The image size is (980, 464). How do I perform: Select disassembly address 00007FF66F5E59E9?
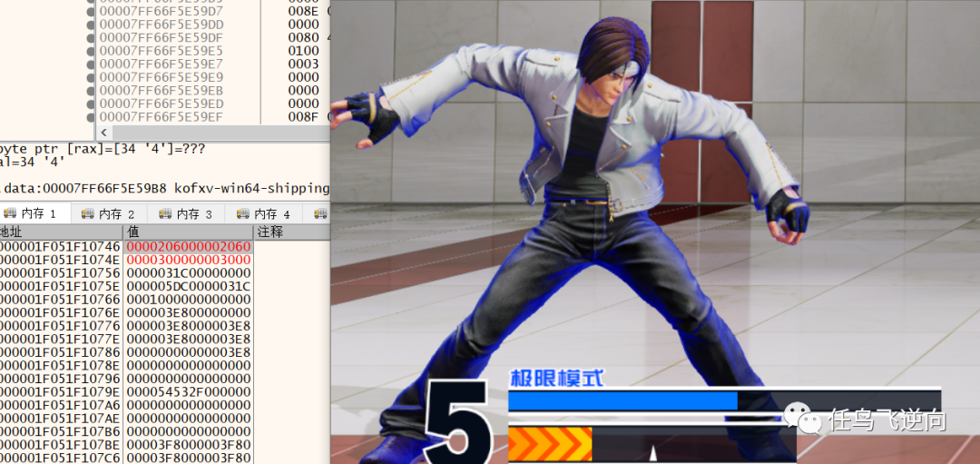(x=162, y=77)
